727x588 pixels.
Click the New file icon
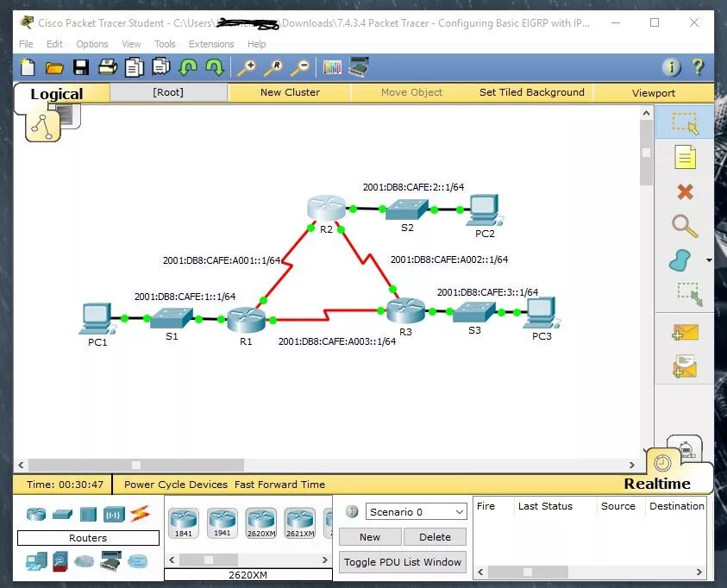(x=28, y=67)
